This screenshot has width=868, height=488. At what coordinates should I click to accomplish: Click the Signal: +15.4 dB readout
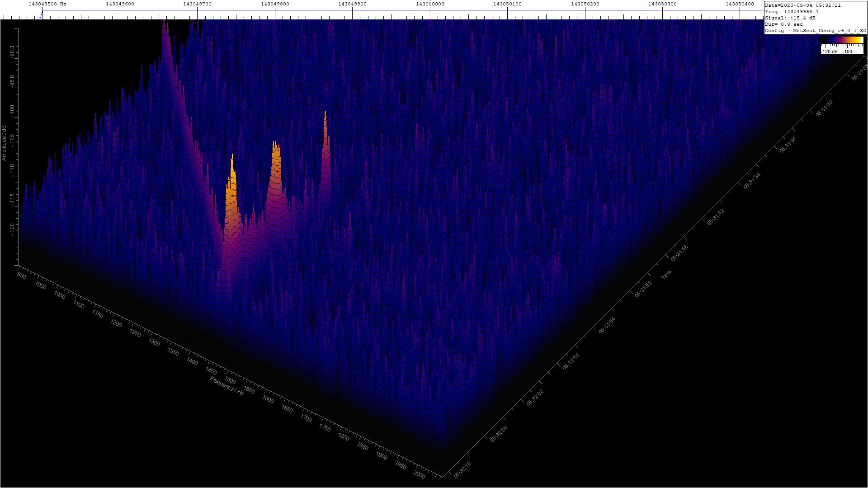click(x=790, y=18)
